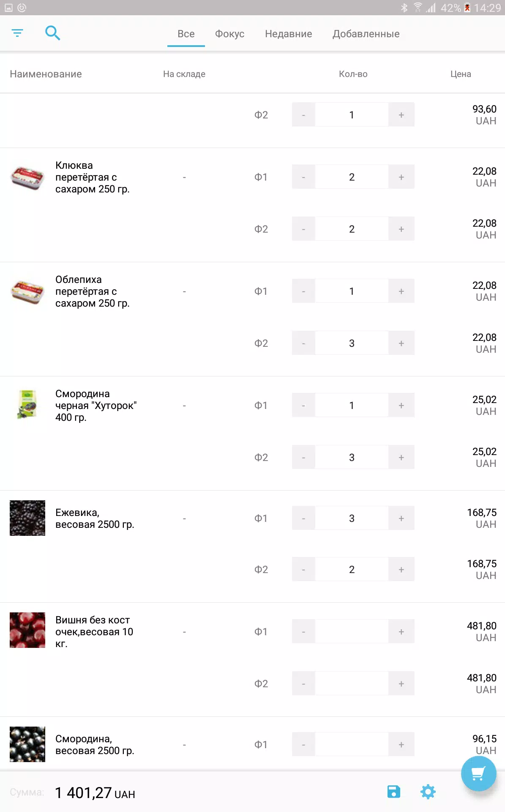Viewport: 505px width, 812px height.
Task: Open the shopping cart floating button
Action: point(478,774)
